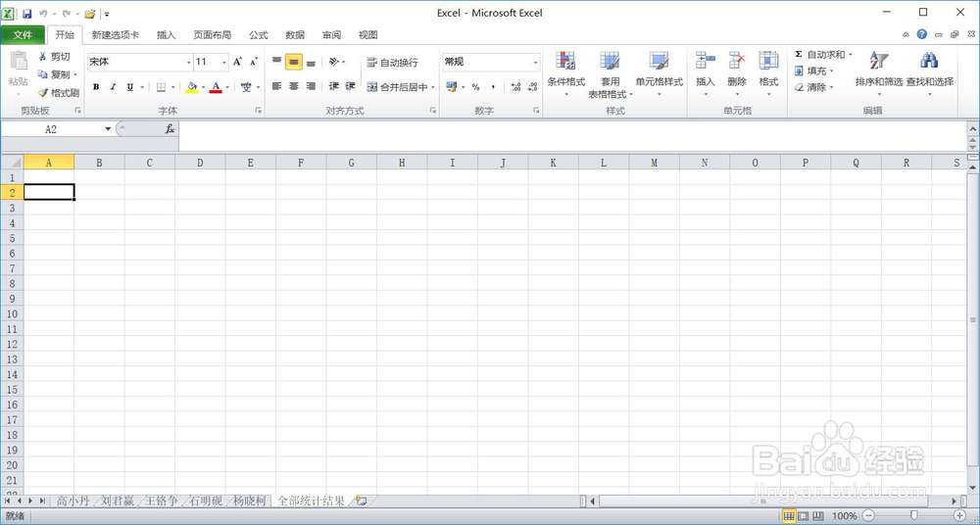
Task: Apply red font color A
Action: (216, 87)
